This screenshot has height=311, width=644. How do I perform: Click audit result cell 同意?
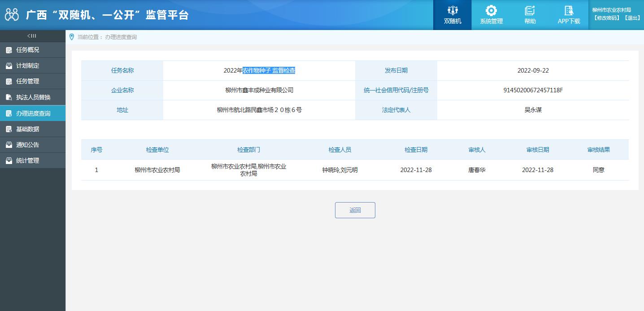pyautogui.click(x=599, y=170)
